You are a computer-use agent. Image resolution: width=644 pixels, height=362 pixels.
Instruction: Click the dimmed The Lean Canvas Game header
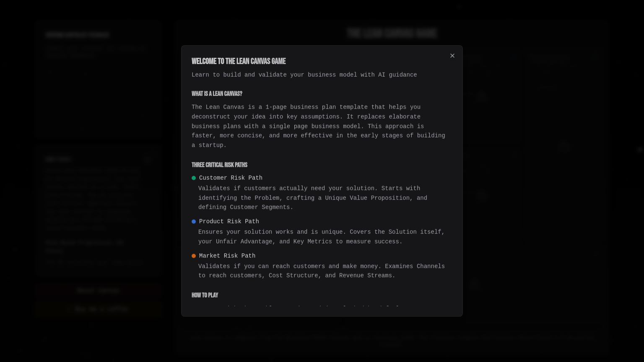392,34
